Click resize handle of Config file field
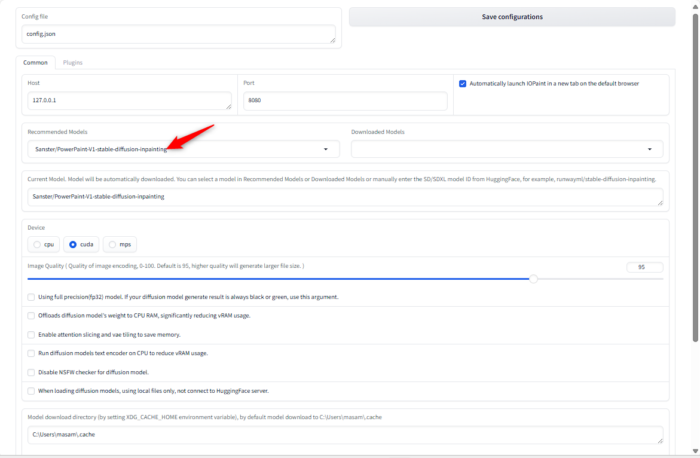This screenshot has width=700, height=458. tap(333, 40)
